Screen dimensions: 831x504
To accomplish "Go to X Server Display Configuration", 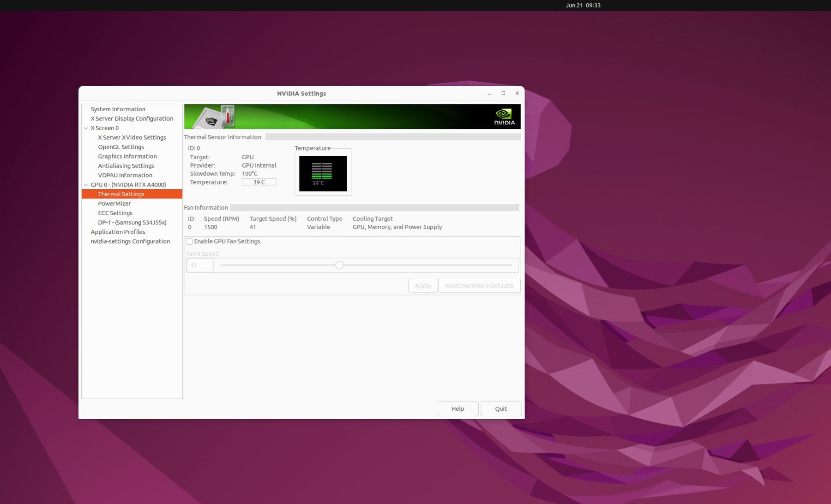I will (x=132, y=119).
